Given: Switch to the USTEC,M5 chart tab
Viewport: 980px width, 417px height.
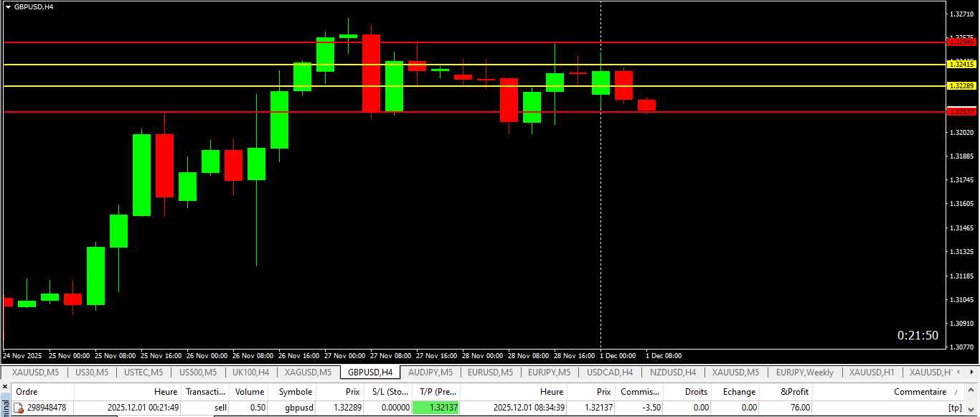Looking at the screenshot, I should click(x=143, y=373).
